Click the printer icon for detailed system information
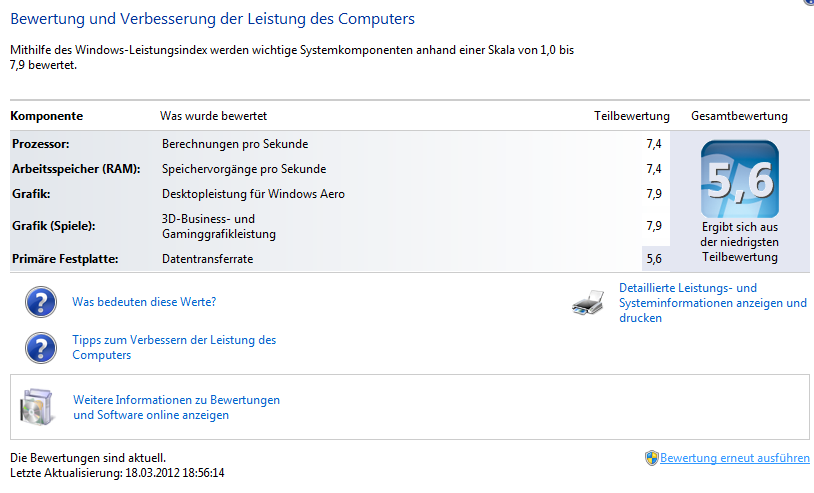814x493 pixels. coord(588,303)
